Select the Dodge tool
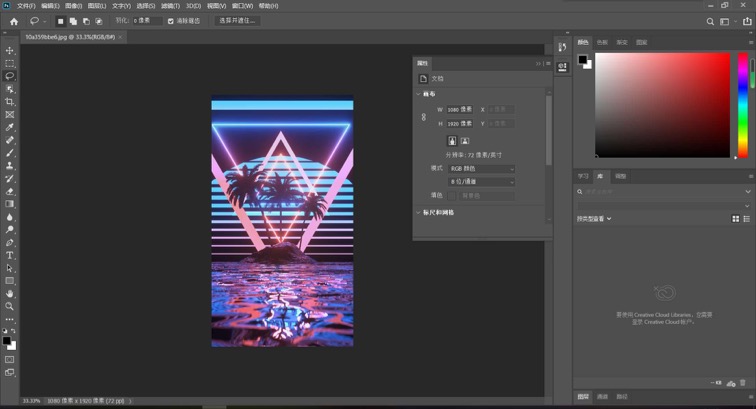The width and height of the screenshot is (756, 409). click(x=9, y=230)
